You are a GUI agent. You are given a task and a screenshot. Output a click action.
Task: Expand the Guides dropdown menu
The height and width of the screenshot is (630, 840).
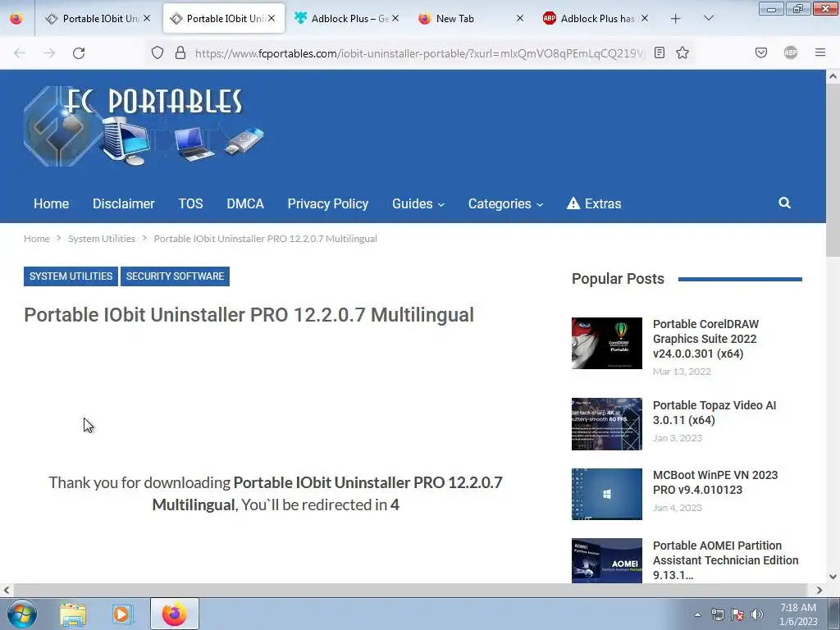pyautogui.click(x=418, y=203)
